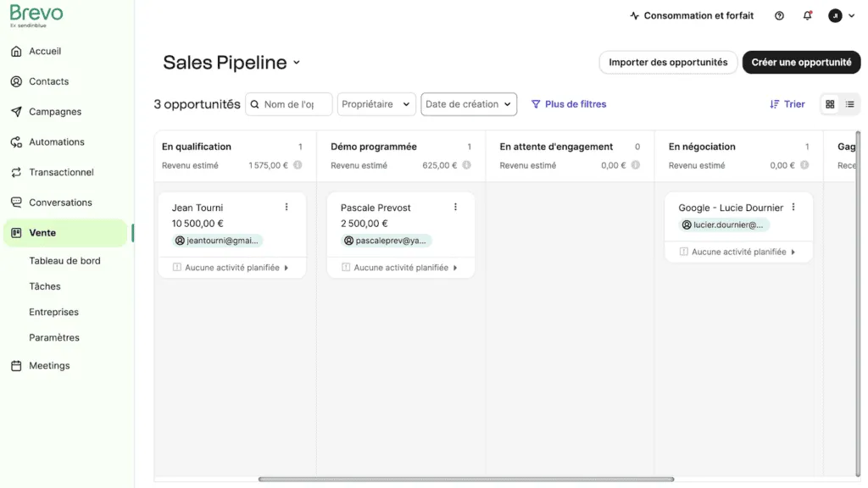Screen dimensions: 868x488
Task: Click the horizontal scrollbar under the pipeline
Action: [x=465, y=480]
